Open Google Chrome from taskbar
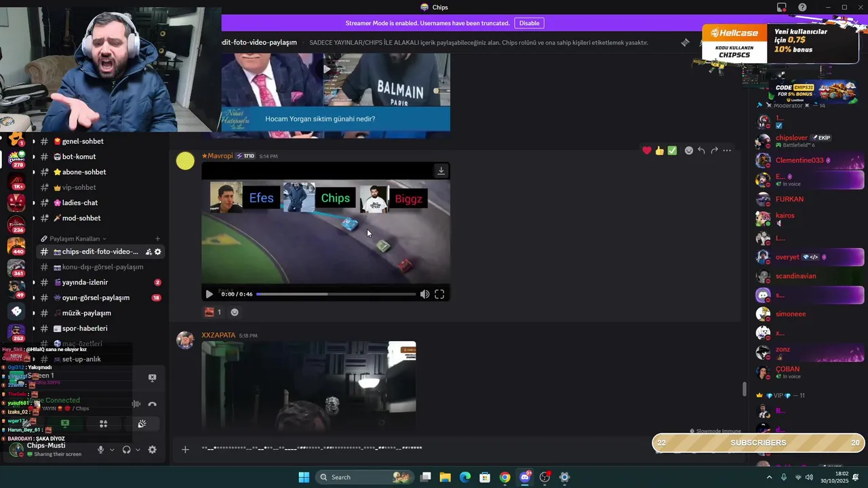Screen dimensions: 868x488 click(x=505, y=477)
